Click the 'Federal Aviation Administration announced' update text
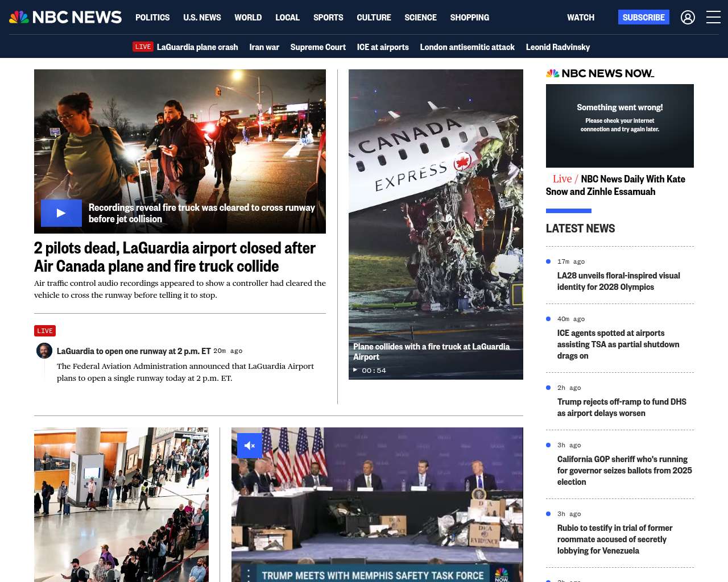Viewport: 728px width, 582px height. tap(185, 372)
